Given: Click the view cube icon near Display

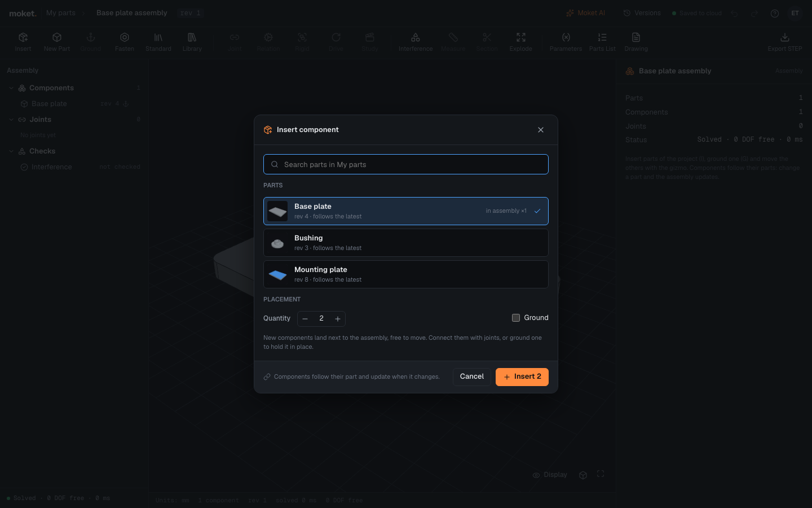Looking at the screenshot, I should click(x=583, y=475).
